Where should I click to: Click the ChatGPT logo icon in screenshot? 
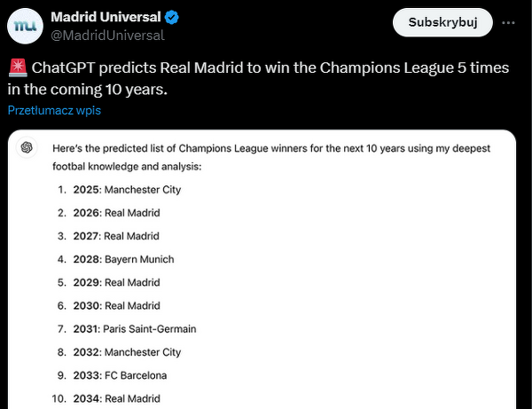click(x=27, y=147)
